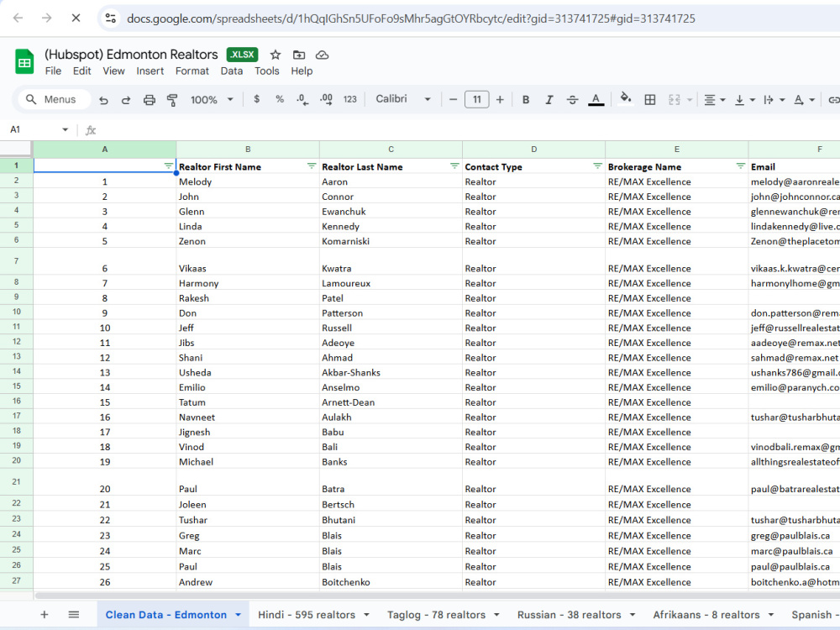Toggle filter on Realtor First Name column
The width and height of the screenshot is (840, 630).
pyautogui.click(x=312, y=166)
